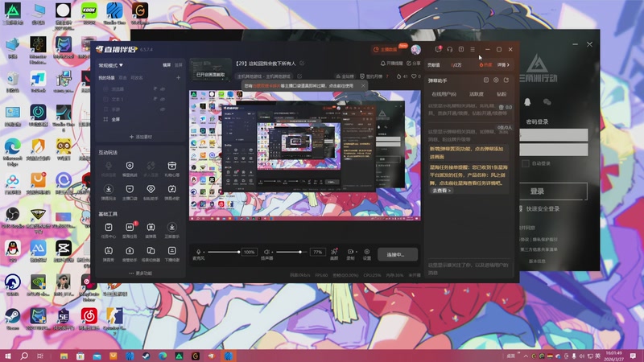Open the message icon with red dot in the title bar

click(x=438, y=49)
